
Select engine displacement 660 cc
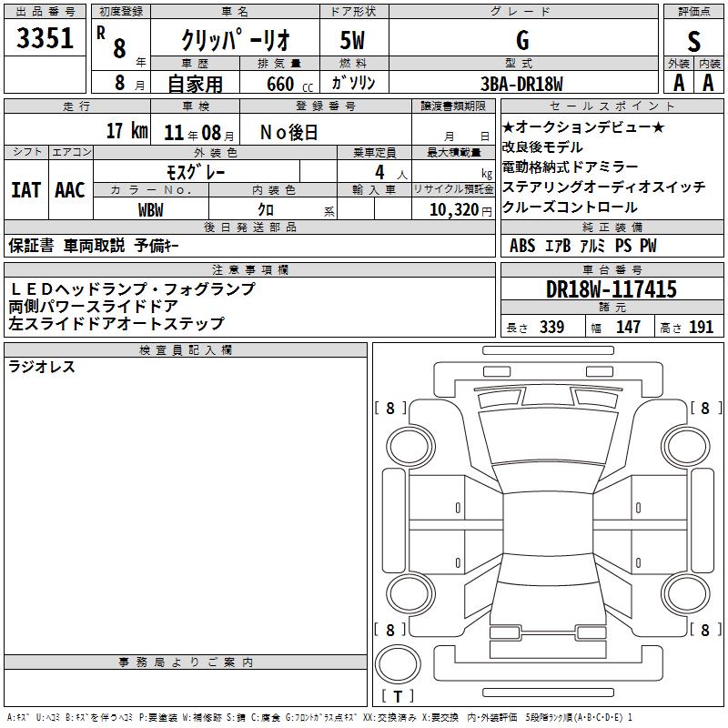[x=290, y=84]
